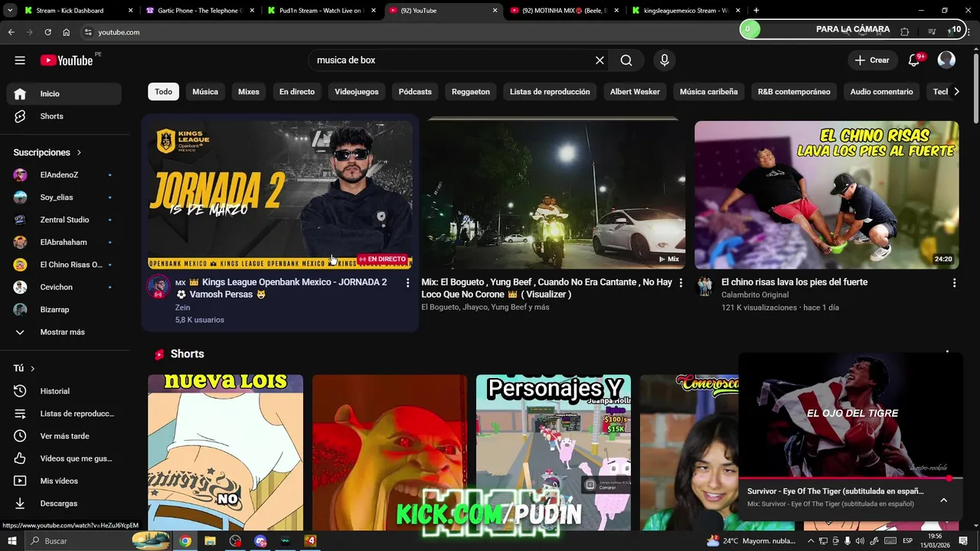Show more filter chips with right arrow

point(955,92)
